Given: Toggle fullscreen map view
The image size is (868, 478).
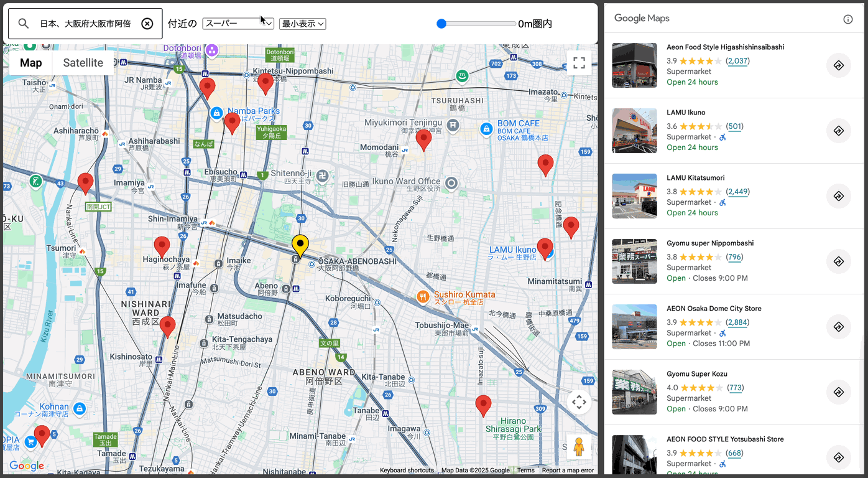Looking at the screenshot, I should pos(579,63).
